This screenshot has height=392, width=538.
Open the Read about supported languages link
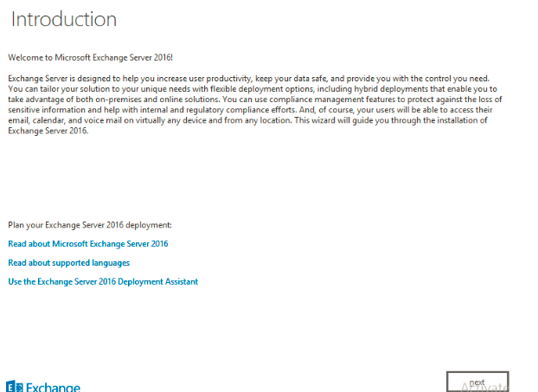[69, 262]
